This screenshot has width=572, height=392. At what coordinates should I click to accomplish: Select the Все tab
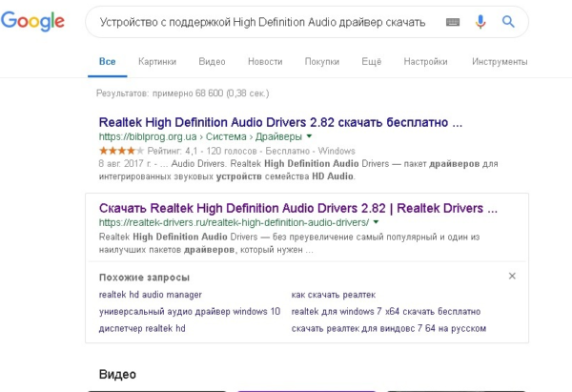(x=107, y=62)
